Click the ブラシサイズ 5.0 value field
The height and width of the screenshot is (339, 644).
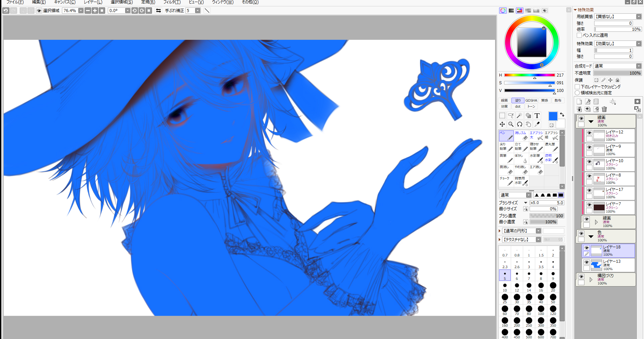point(547,203)
